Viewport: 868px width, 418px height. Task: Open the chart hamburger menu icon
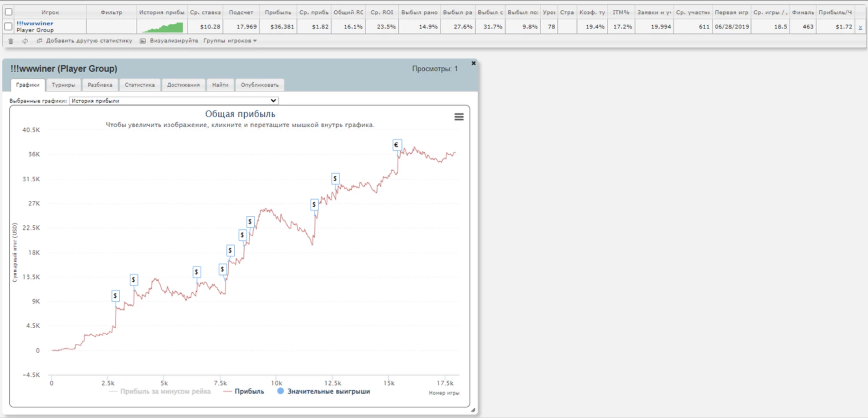459,117
